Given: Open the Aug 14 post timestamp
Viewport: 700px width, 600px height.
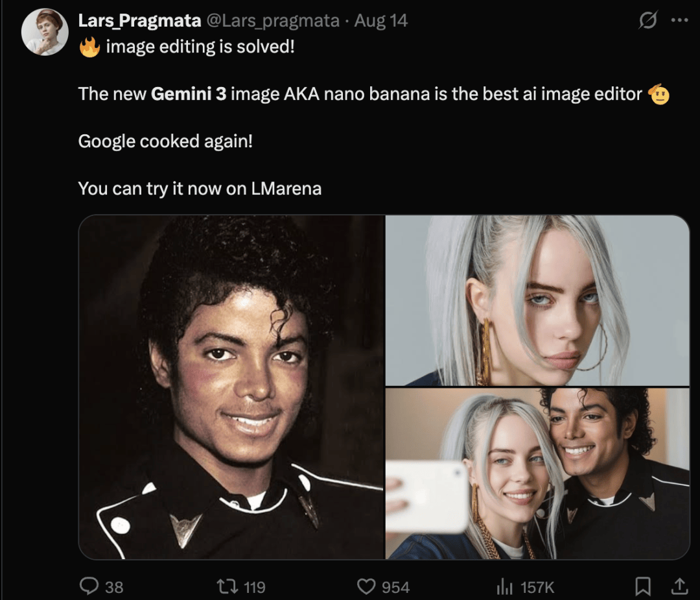Looking at the screenshot, I should tap(381, 21).
